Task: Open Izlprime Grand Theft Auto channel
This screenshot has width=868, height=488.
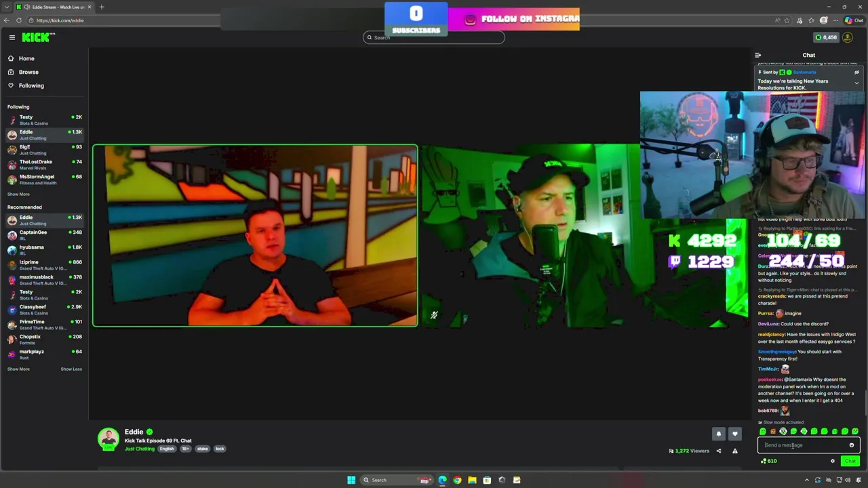Action: pyautogui.click(x=45, y=265)
